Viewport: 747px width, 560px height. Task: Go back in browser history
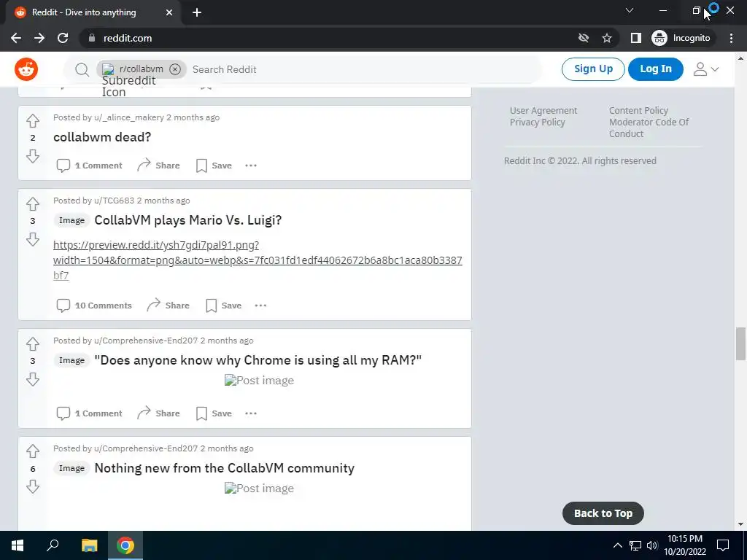click(x=16, y=38)
